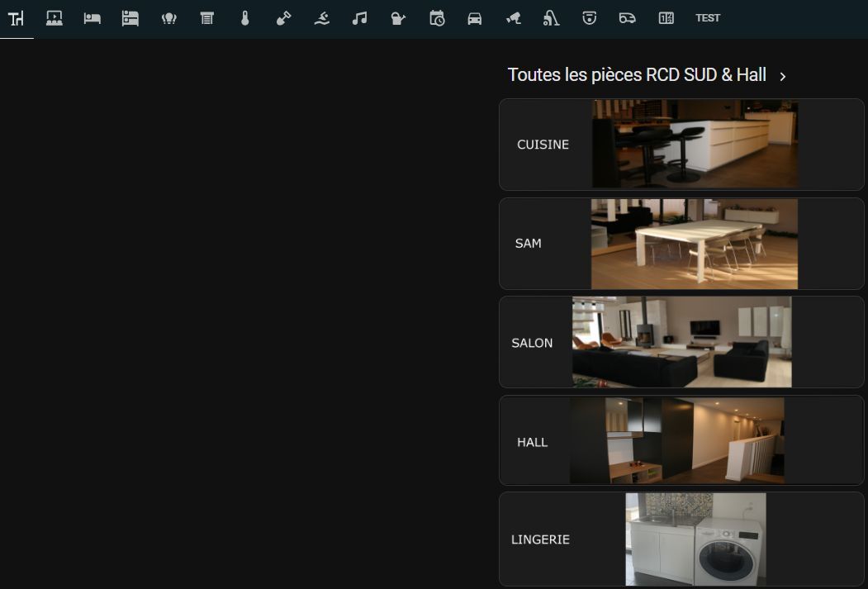Screen dimensions: 868x589
Task: Open the car tab icon
Action: [x=475, y=18]
